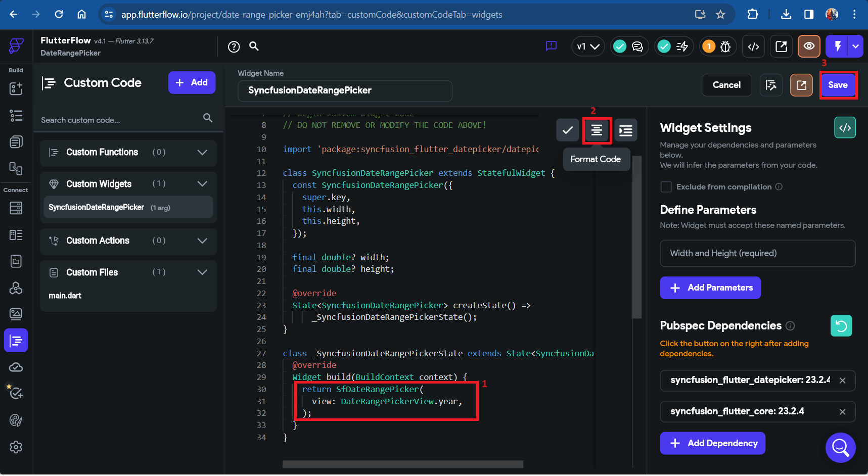868x476 pixels.
Task: Open the Data Types sidebar icon
Action: (x=16, y=235)
